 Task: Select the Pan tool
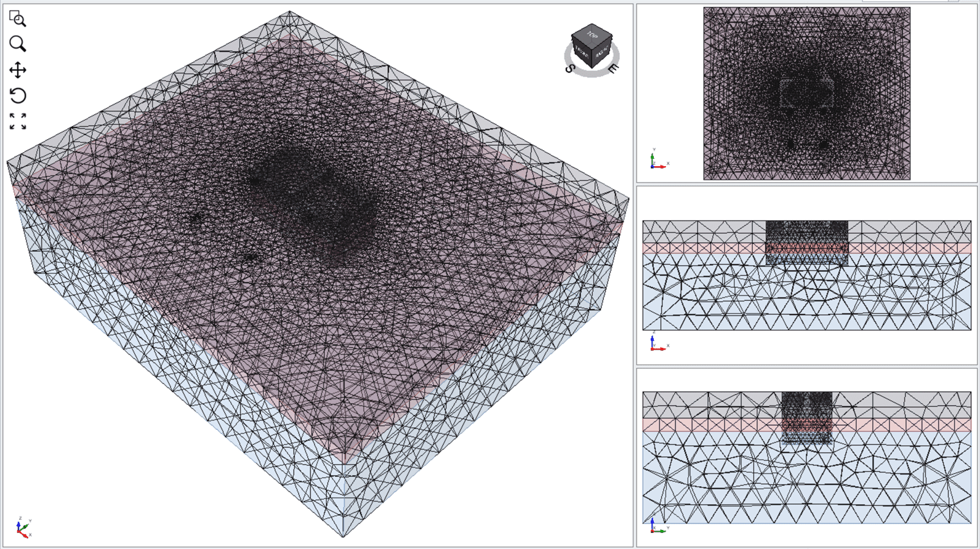tap(18, 70)
